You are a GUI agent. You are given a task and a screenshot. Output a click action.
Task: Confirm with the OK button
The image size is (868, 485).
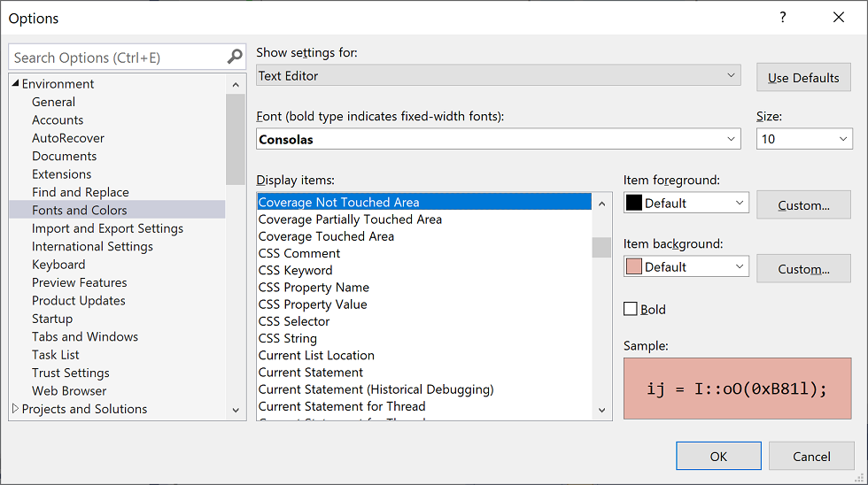(718, 457)
